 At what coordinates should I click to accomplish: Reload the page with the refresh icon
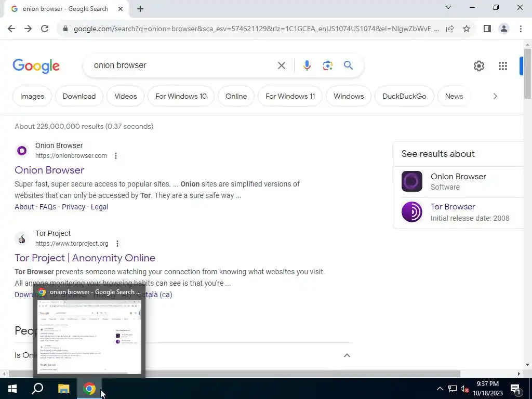tap(45, 29)
